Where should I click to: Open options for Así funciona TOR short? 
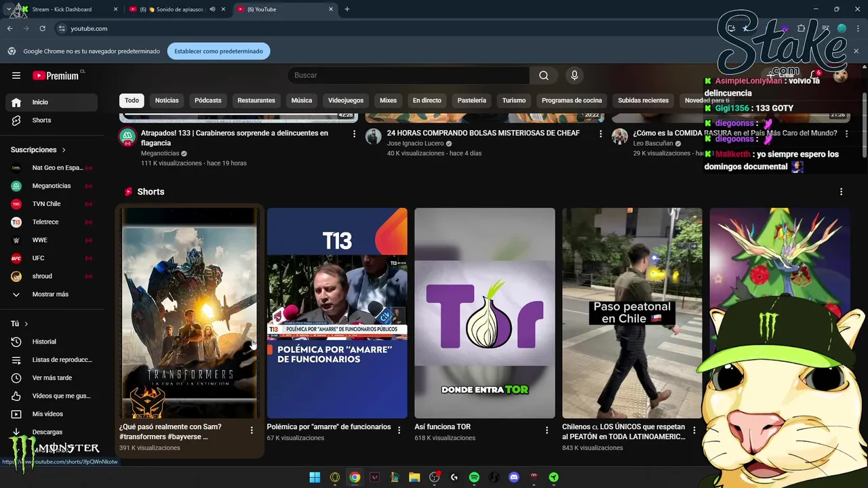[547, 430]
